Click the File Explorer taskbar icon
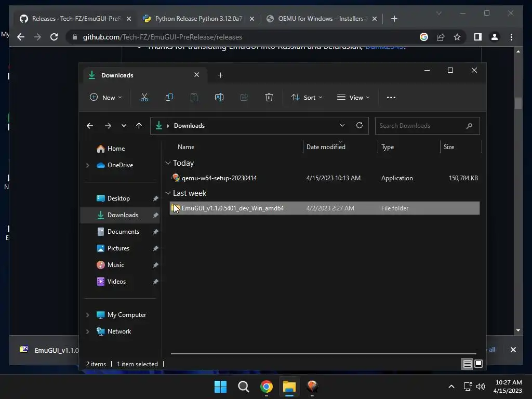 point(289,387)
